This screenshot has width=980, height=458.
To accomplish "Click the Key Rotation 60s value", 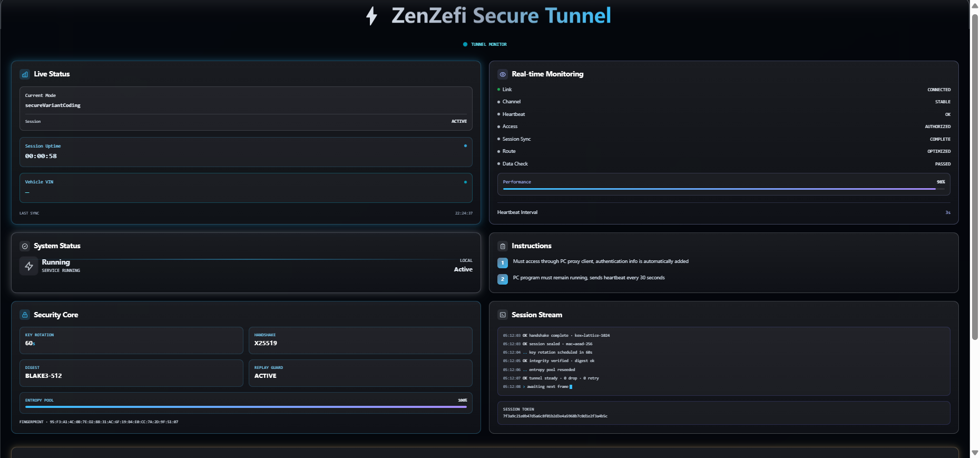I will point(30,343).
